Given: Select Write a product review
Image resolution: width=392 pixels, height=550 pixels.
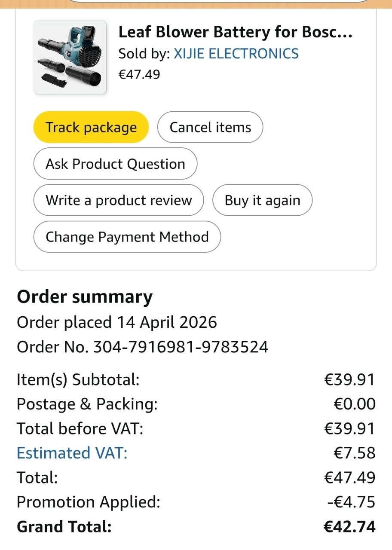Looking at the screenshot, I should 119,200.
